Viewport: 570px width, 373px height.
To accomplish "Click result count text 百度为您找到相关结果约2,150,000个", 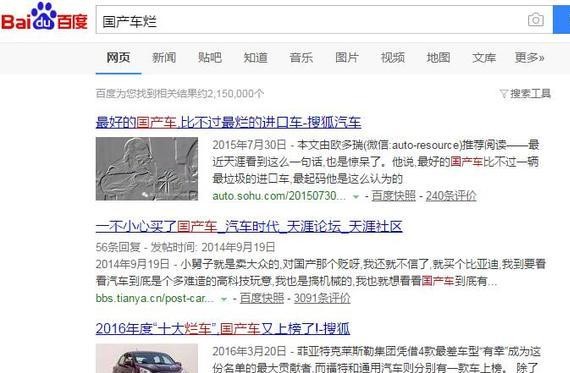I will coord(180,94).
